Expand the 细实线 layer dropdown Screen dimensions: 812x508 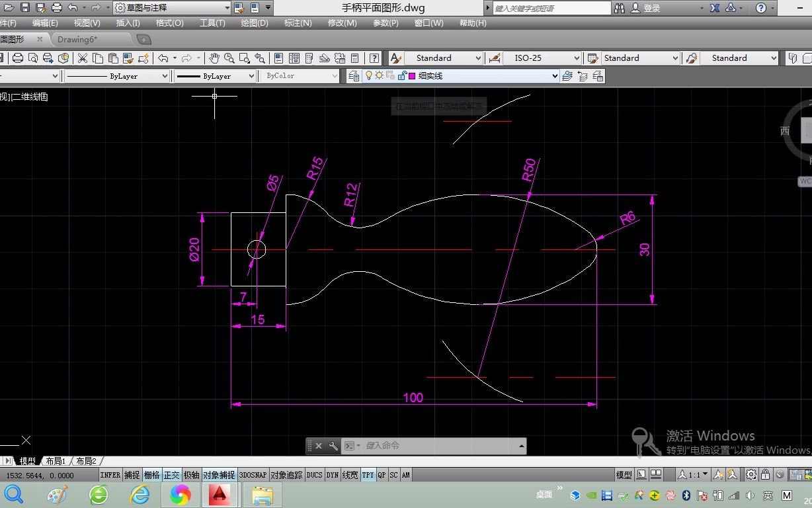[x=555, y=76]
